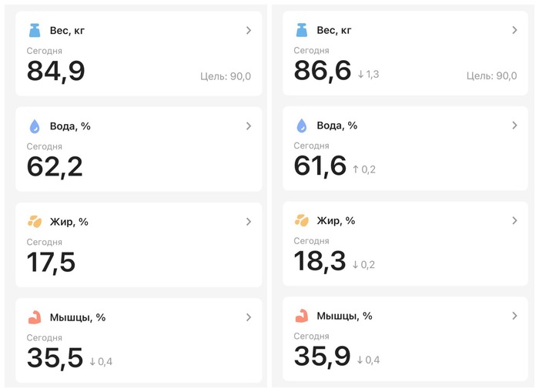Viewport: 539px width, 392px height.
Task: Click the "Цель: 90,0" goal on the 84,9 card
Action: click(x=225, y=76)
